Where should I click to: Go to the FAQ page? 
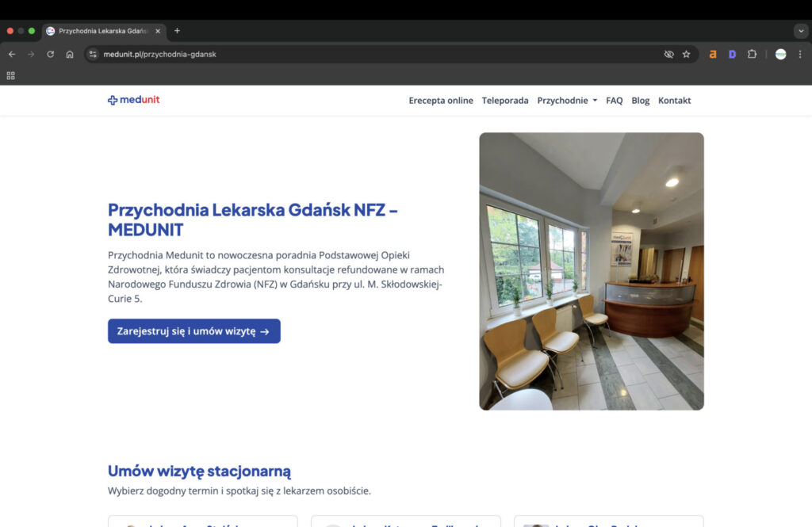pos(615,101)
